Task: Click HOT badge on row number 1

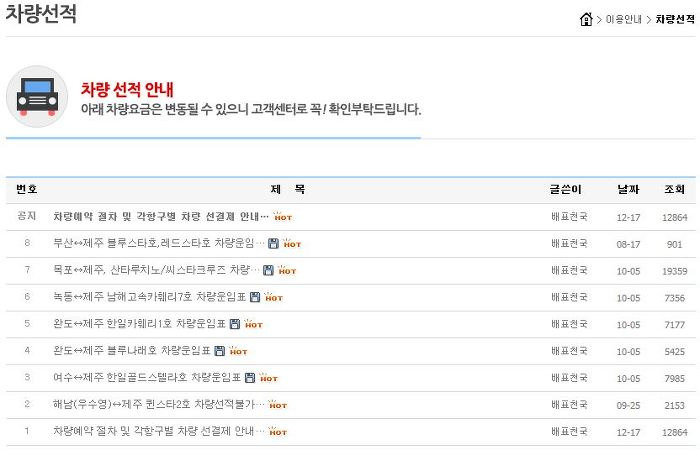Action: click(x=277, y=431)
